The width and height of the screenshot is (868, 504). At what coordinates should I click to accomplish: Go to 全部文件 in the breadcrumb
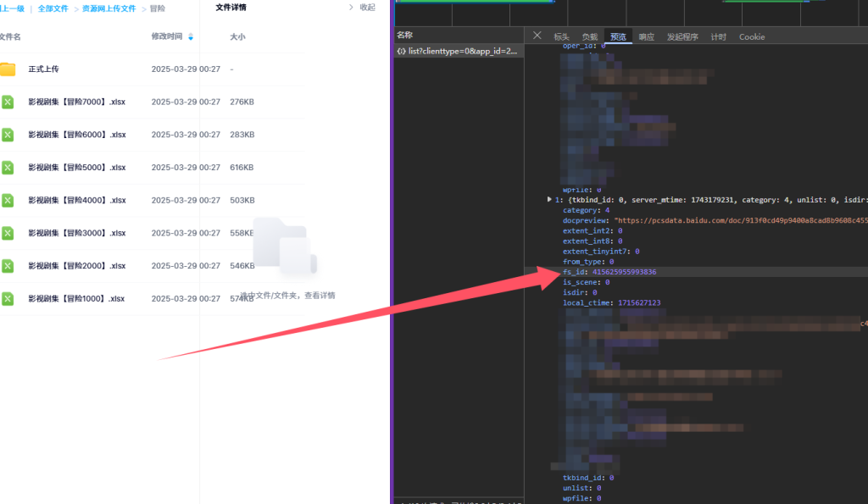[x=53, y=8]
